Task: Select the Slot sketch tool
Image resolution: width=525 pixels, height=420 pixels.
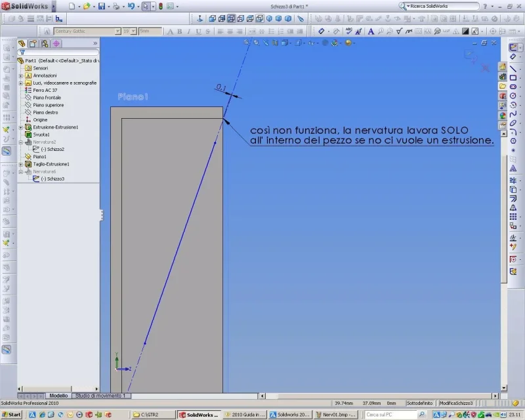Action: click(x=513, y=87)
